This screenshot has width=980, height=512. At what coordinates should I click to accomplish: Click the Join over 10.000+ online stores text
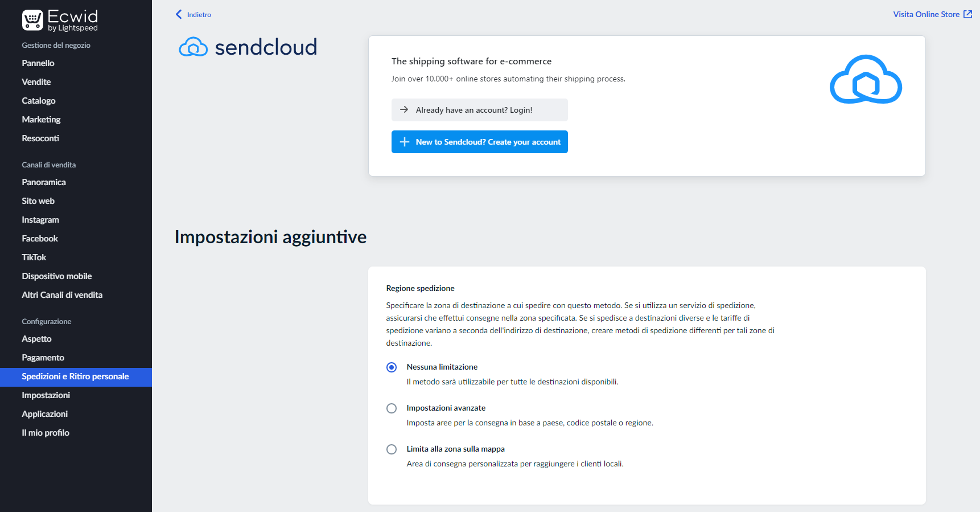508,79
